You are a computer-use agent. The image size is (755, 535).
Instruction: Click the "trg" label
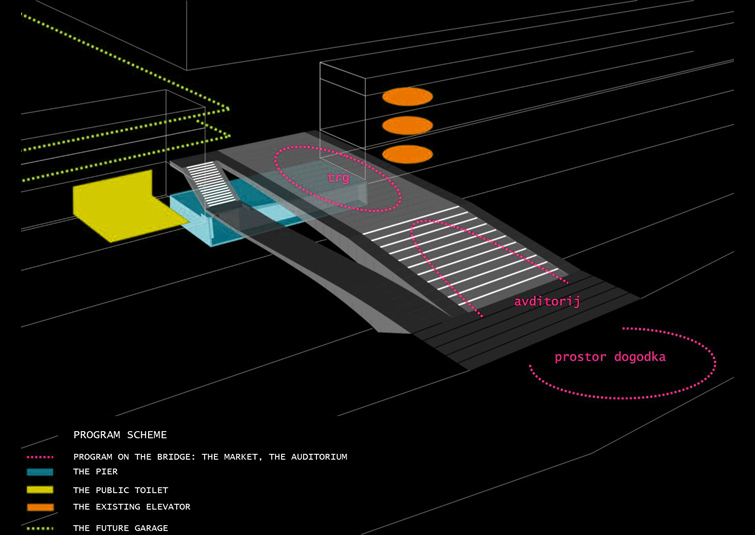(x=338, y=177)
